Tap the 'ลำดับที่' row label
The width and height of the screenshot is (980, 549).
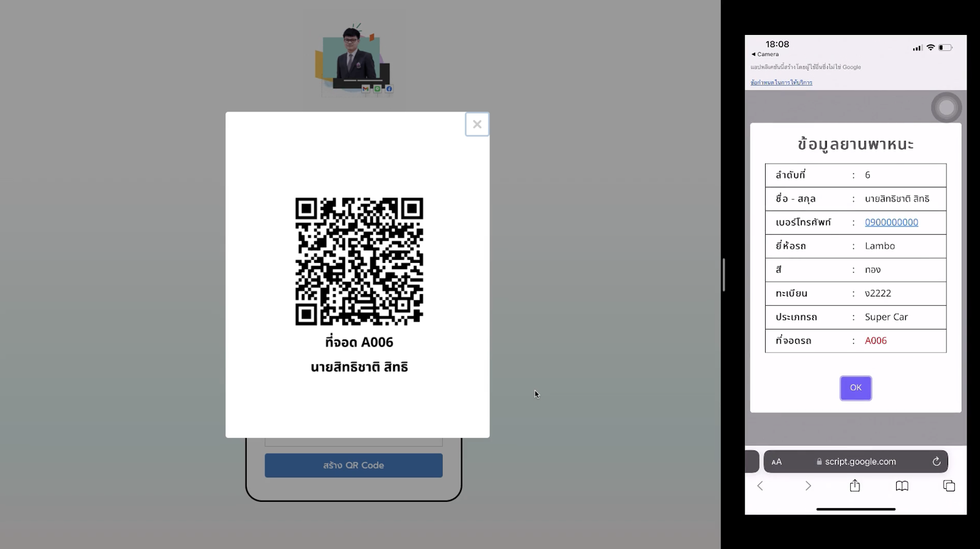790,175
